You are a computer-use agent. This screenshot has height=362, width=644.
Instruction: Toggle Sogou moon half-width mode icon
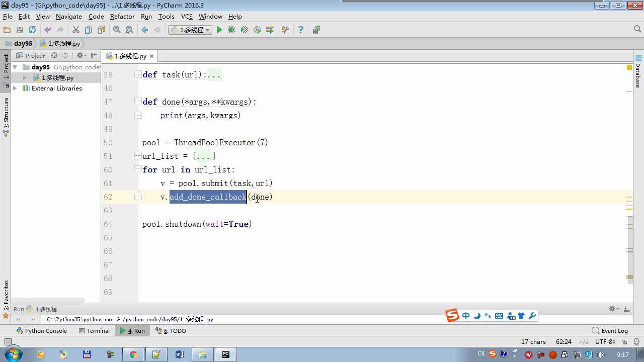[477, 316]
